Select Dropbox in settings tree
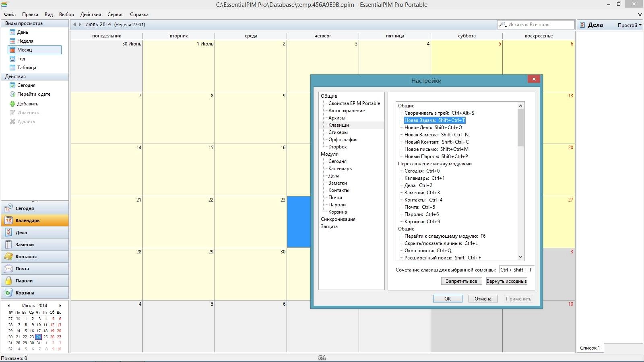 point(338,147)
